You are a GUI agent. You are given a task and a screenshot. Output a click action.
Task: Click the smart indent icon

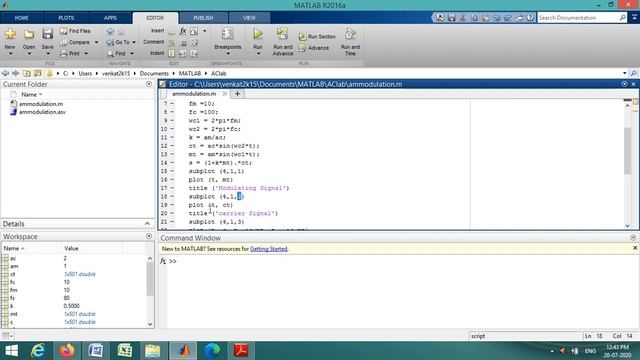point(172,53)
